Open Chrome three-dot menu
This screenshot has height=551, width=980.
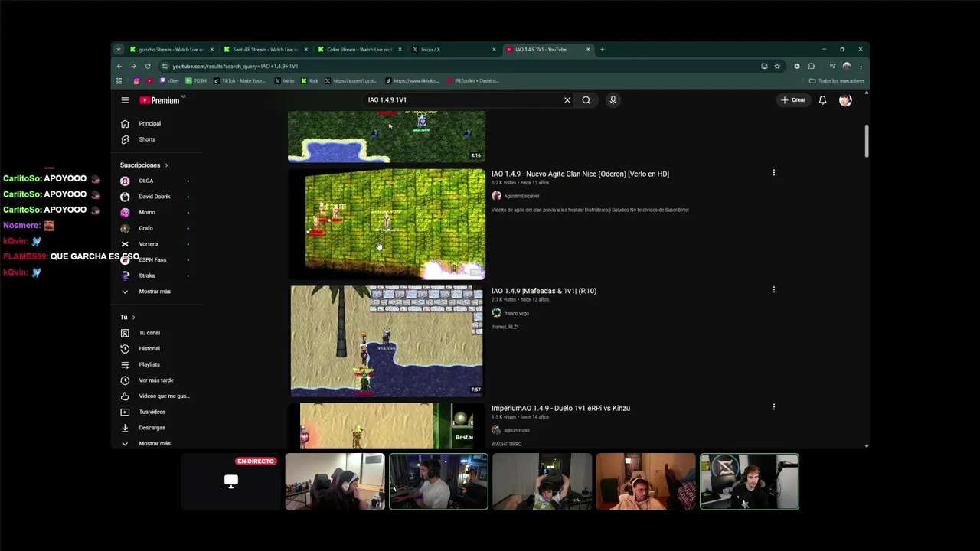[x=861, y=66]
